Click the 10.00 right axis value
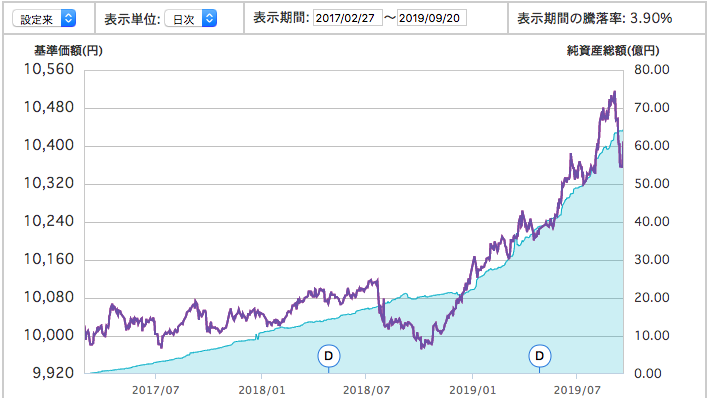Screen dimensions: 710x398 [652, 336]
